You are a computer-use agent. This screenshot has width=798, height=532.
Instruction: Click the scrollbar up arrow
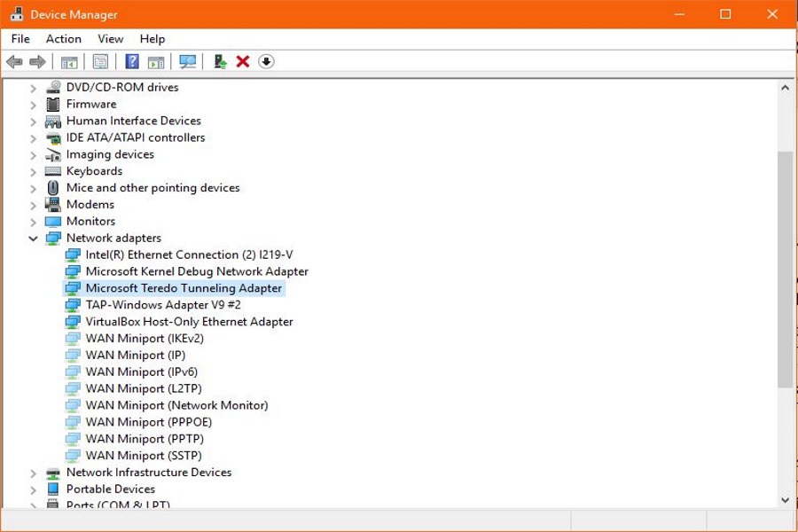point(786,88)
